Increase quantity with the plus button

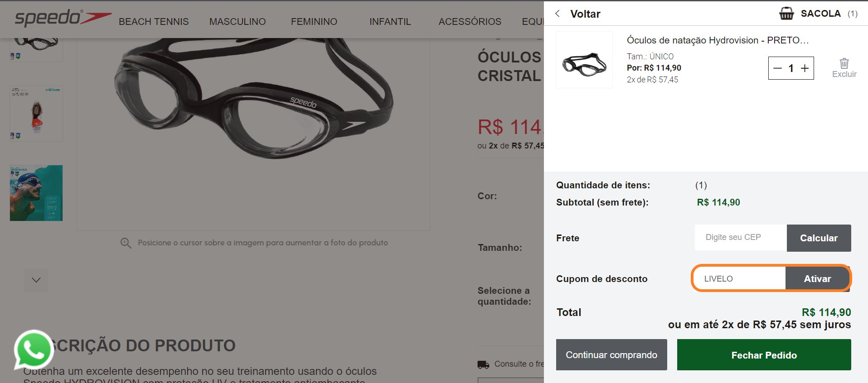tap(805, 68)
